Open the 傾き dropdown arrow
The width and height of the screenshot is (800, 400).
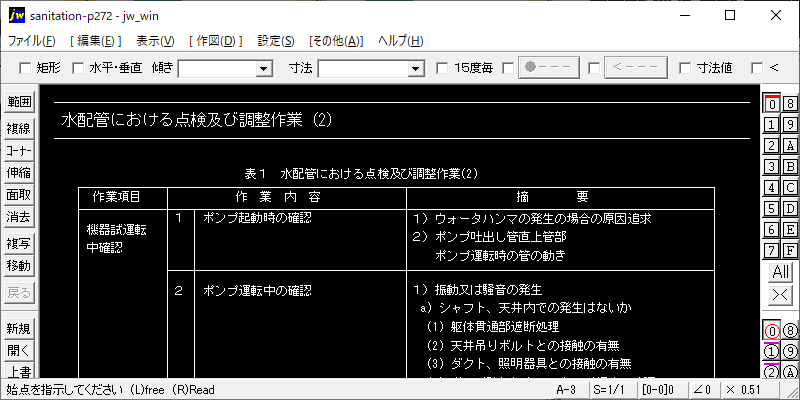[264, 68]
